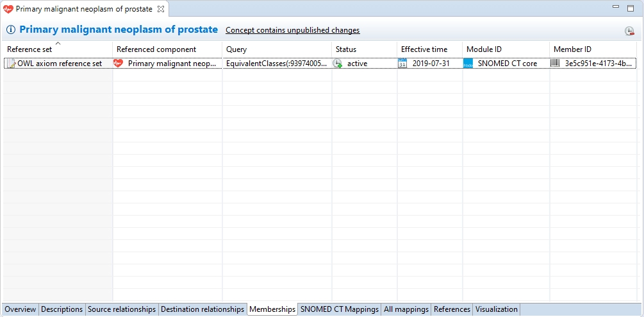Open the SNOMED CT Mappings tab

click(339, 309)
